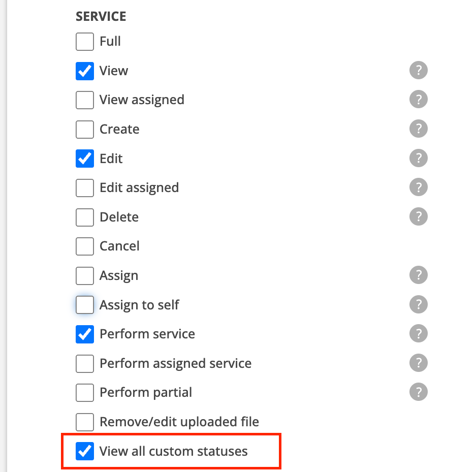
Task: Check the Delete permission box
Action: 85,217
